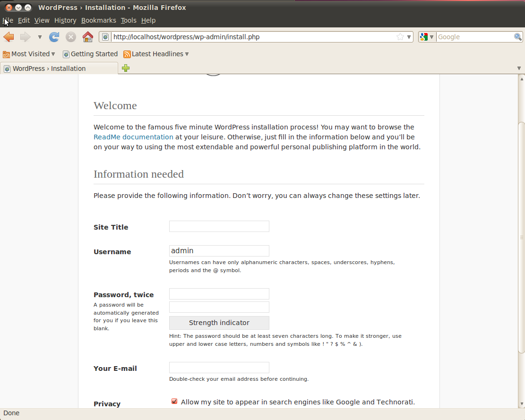525x420 pixels.
Task: Expand the Most Visited bookmarks arrow
Action: 53,54
